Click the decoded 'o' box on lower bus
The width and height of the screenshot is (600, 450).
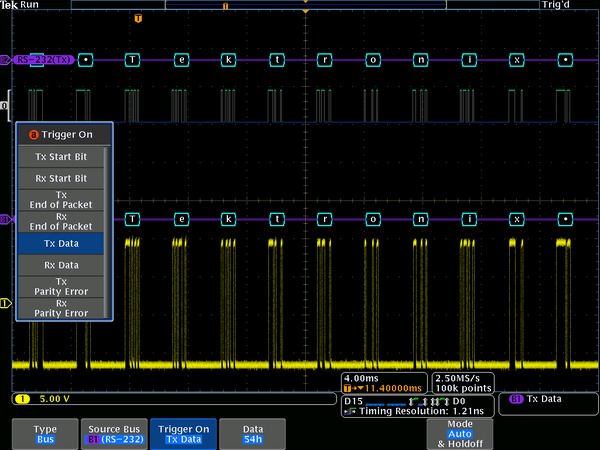[x=373, y=219]
